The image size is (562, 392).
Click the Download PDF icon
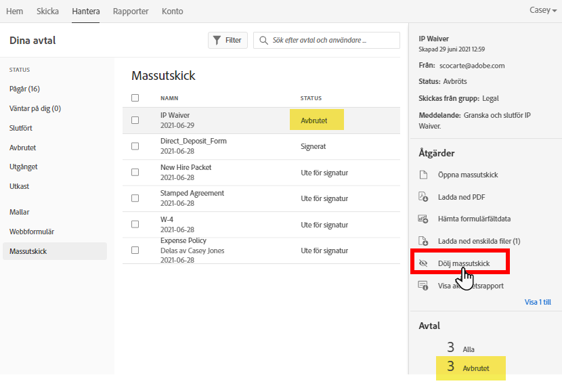coord(423,197)
